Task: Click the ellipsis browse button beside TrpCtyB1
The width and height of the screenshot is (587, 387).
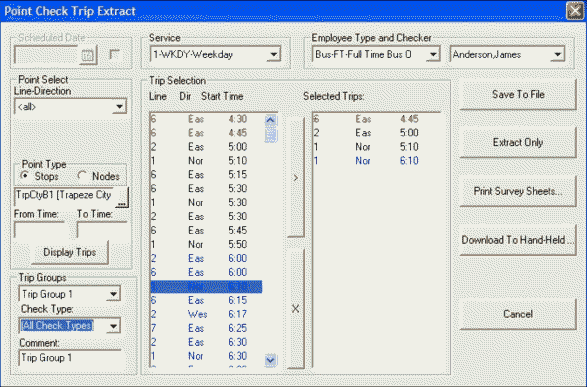Action: pos(122,197)
